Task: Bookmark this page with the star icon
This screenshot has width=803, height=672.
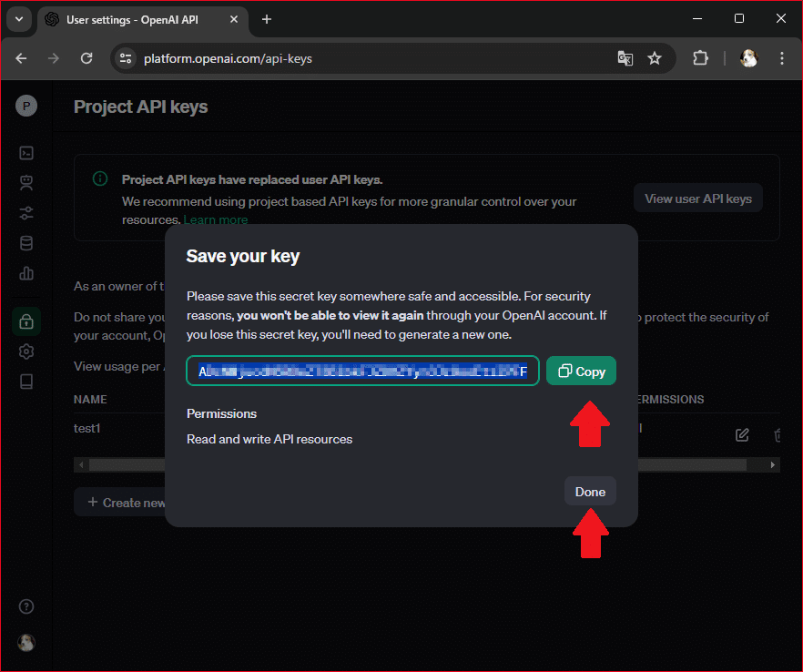Action: click(x=655, y=58)
